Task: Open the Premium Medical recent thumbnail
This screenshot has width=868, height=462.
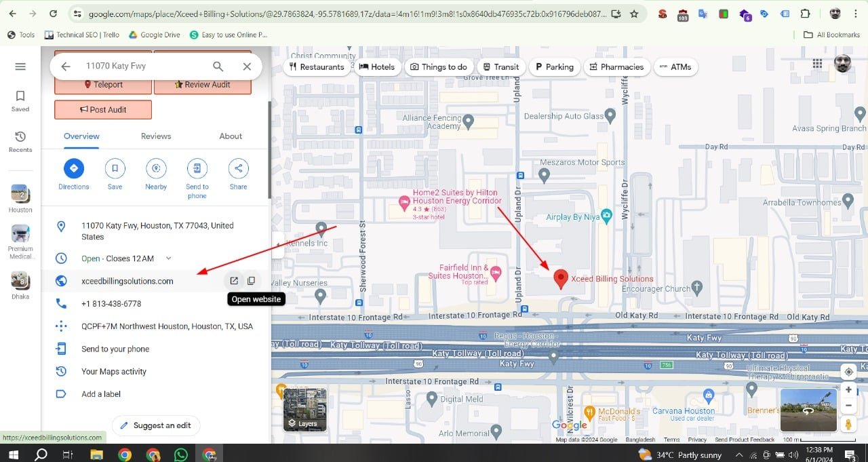Action: pos(20,242)
